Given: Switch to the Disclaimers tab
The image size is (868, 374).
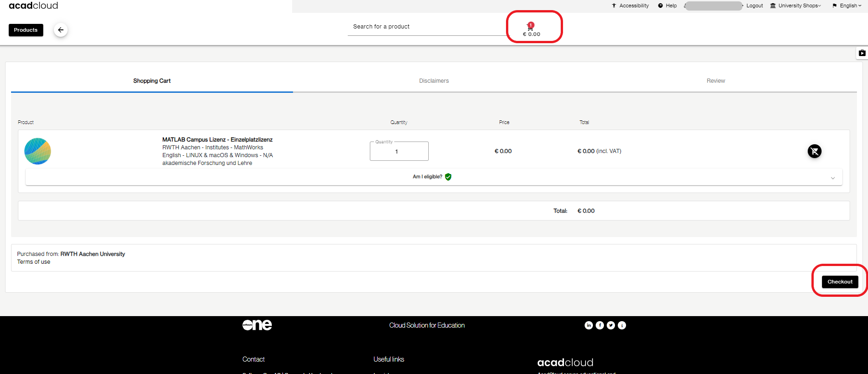Looking at the screenshot, I should point(434,81).
